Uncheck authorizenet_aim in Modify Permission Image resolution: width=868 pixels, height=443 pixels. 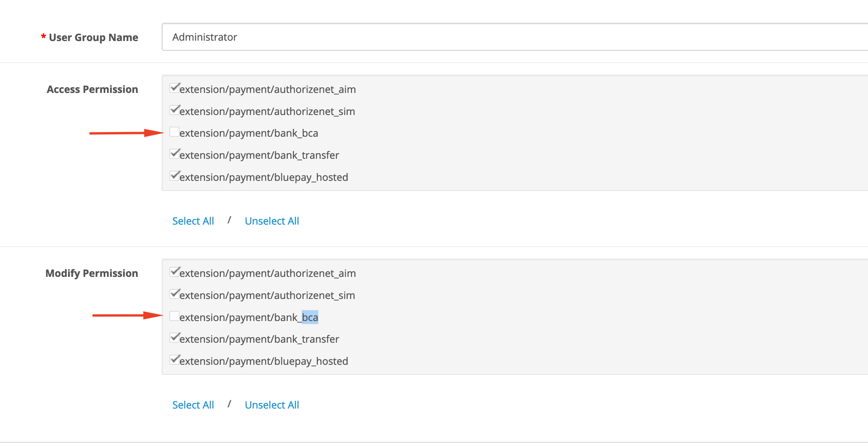[174, 272]
